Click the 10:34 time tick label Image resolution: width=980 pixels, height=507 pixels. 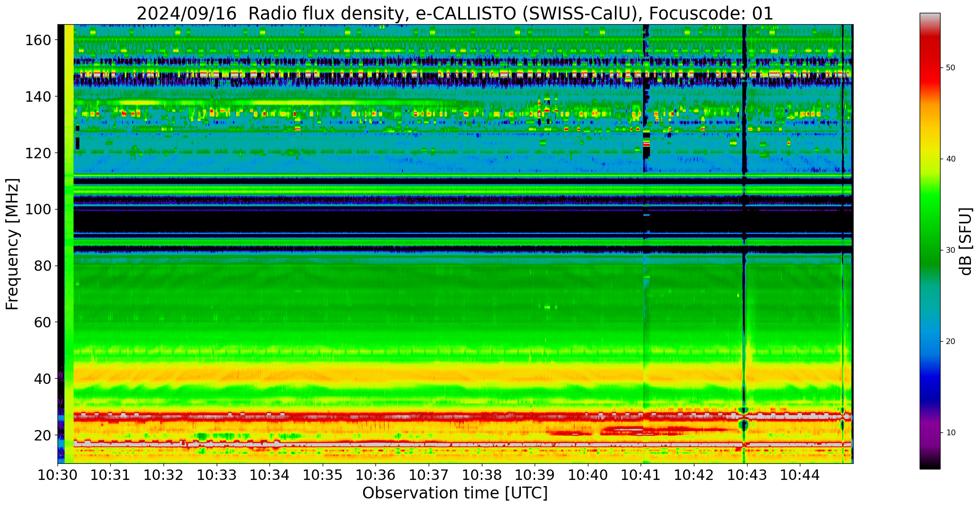[270, 475]
